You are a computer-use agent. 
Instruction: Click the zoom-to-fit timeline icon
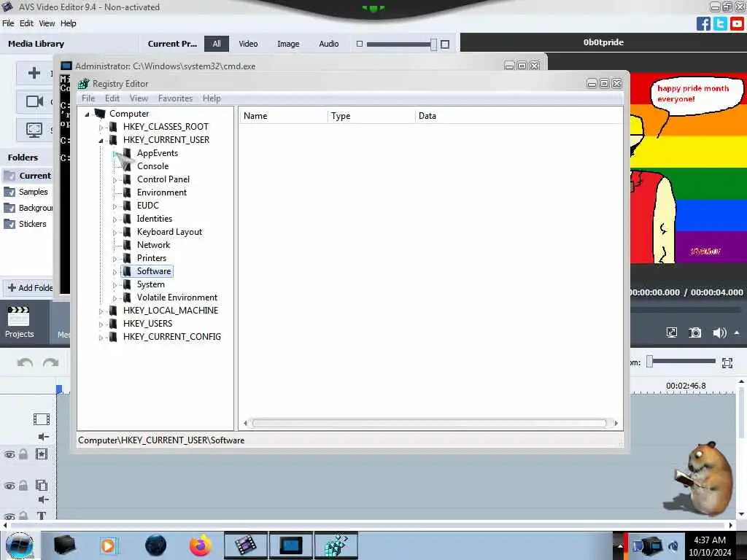point(727,363)
